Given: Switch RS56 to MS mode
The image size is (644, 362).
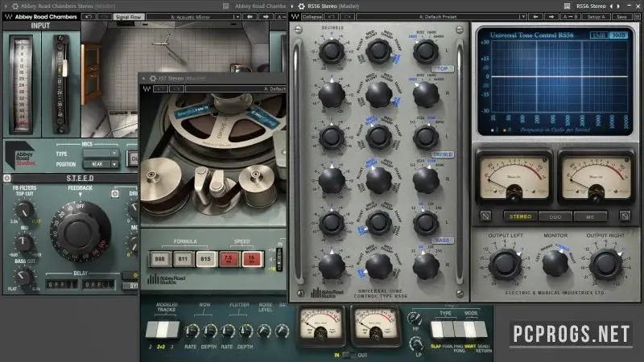Looking at the screenshot, I should pyautogui.click(x=592, y=216).
